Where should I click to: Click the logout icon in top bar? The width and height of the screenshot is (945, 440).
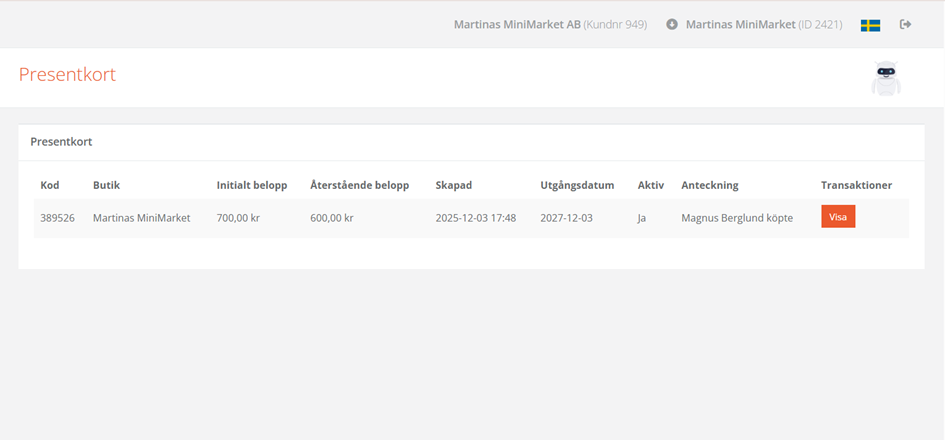tap(906, 24)
